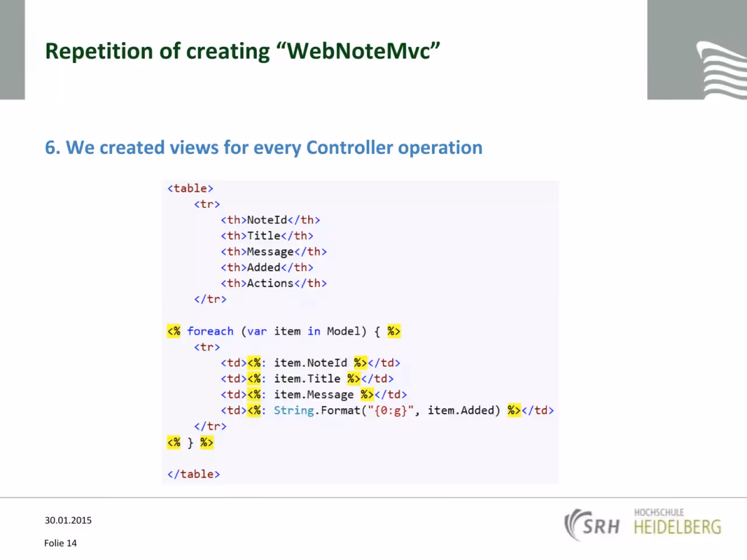Click the closing </table> tag
Viewport: 747px width, 560px height.
(194, 474)
